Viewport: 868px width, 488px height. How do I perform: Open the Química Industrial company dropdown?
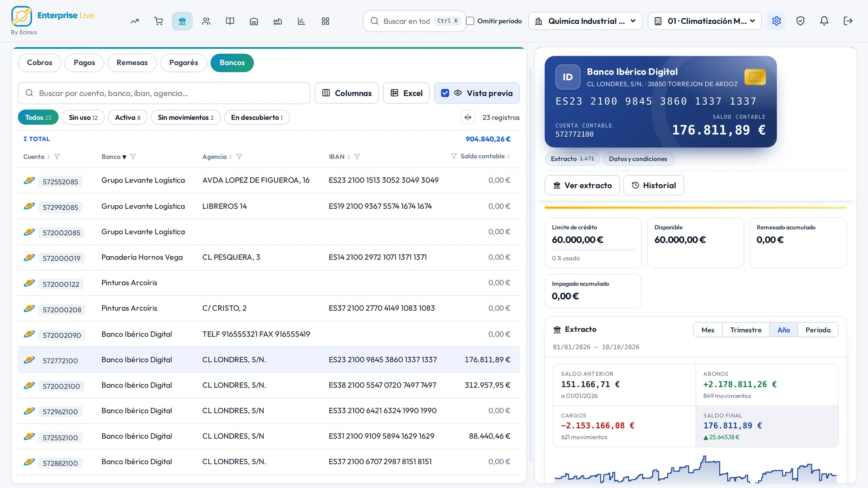pos(585,21)
